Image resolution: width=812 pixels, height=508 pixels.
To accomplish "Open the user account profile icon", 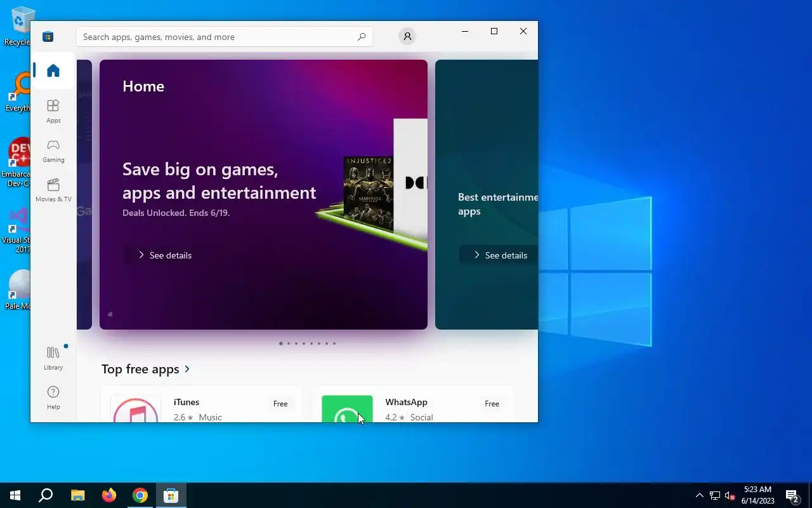I will (x=407, y=36).
